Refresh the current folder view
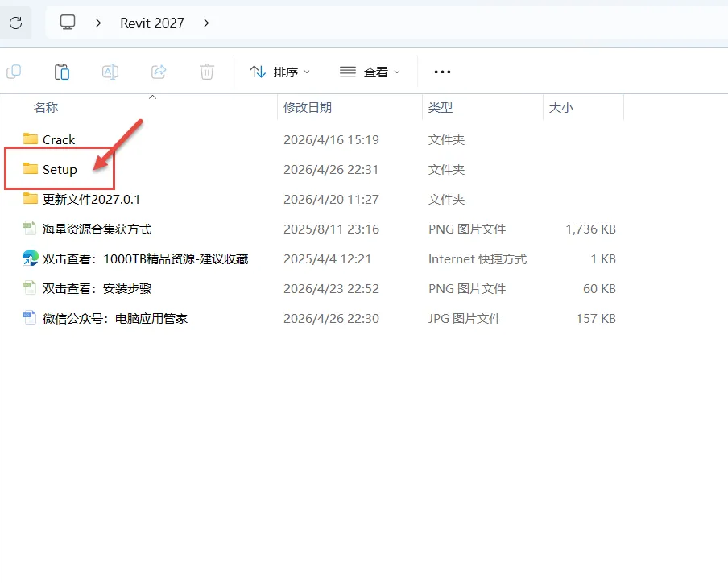This screenshot has width=728, height=583. point(16,23)
